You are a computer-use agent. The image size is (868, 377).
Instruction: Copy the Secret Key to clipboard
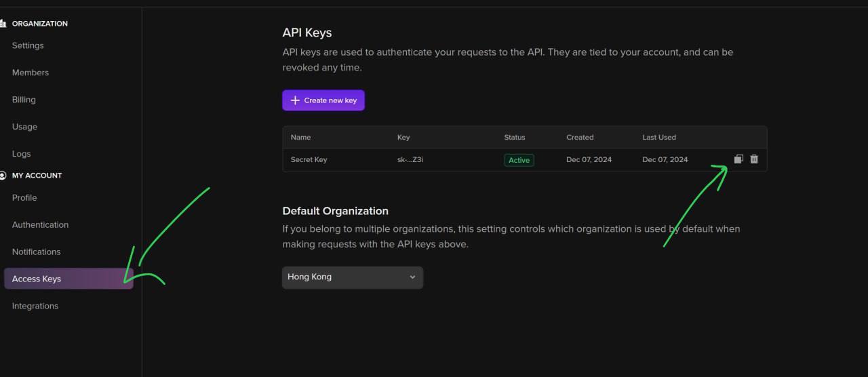point(738,159)
